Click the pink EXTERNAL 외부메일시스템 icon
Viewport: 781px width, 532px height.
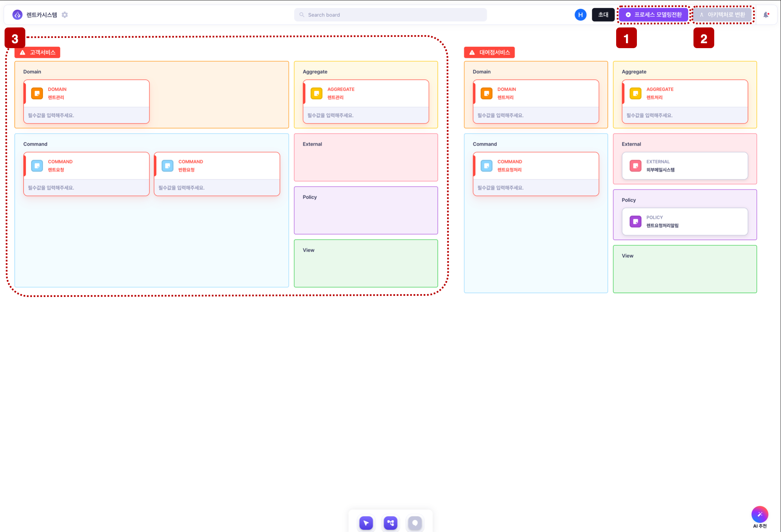pos(635,166)
